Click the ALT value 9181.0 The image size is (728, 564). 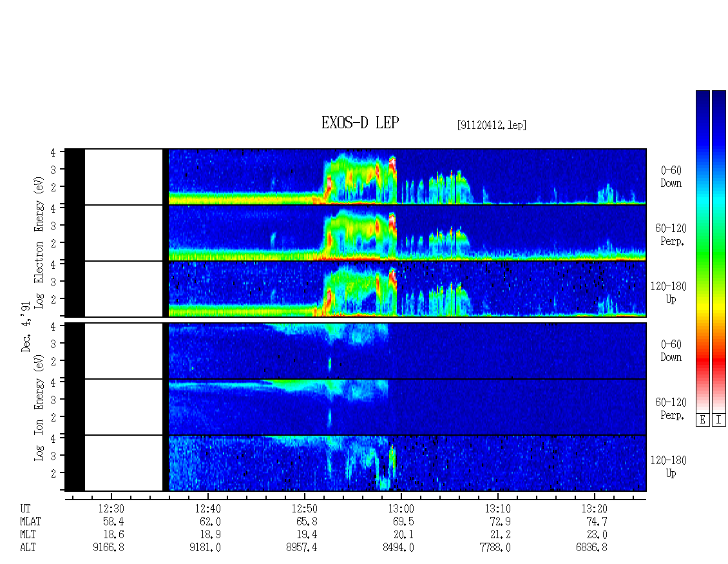click(205, 548)
